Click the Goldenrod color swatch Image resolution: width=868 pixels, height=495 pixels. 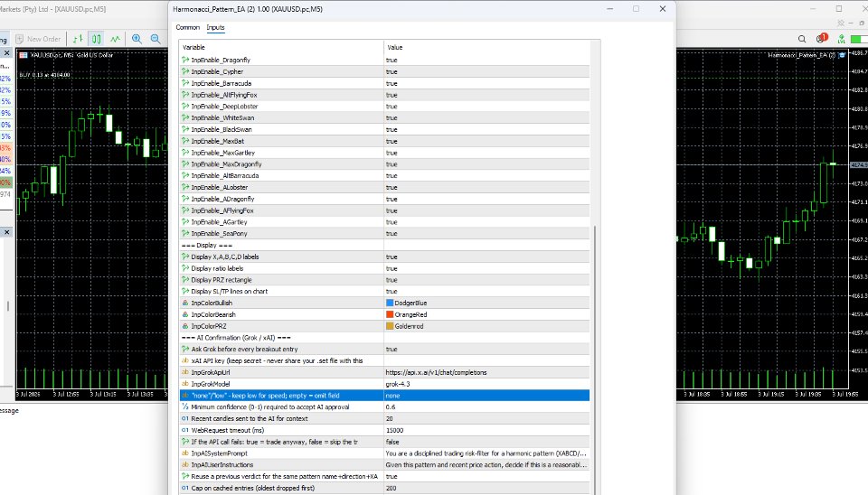(390, 326)
